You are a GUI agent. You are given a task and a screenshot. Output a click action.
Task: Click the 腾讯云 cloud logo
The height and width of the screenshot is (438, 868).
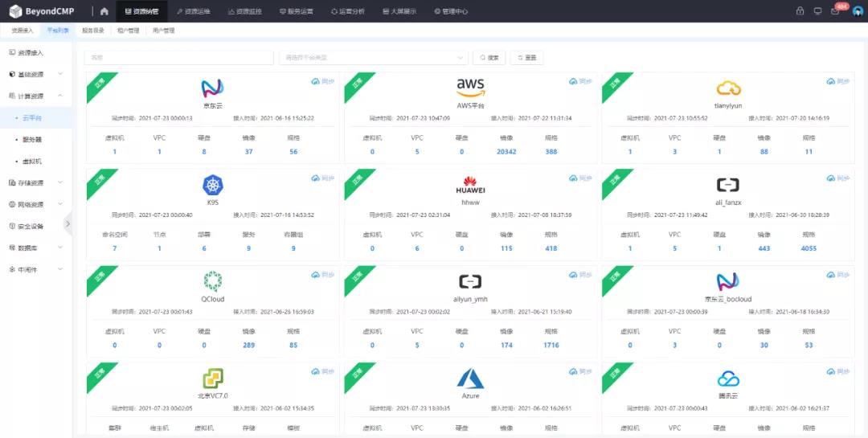tap(728, 379)
